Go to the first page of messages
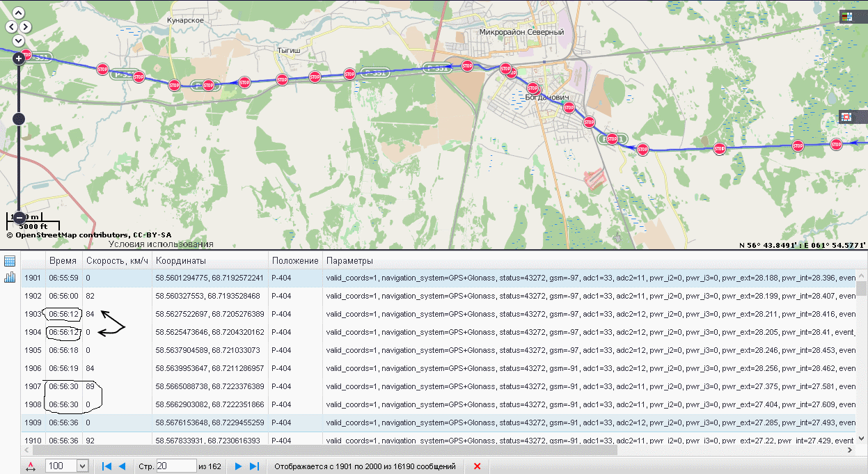868x474 pixels. (x=106, y=466)
